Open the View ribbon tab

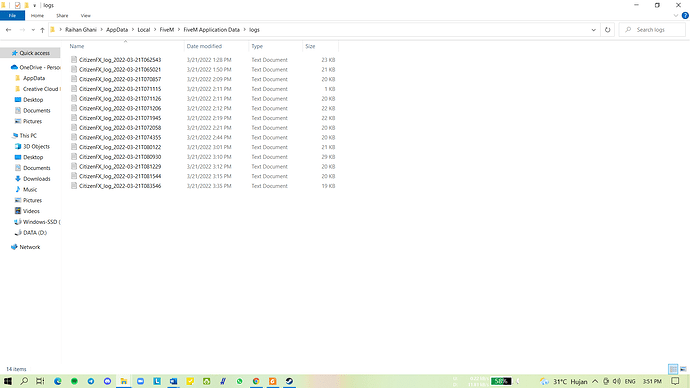(x=85, y=15)
